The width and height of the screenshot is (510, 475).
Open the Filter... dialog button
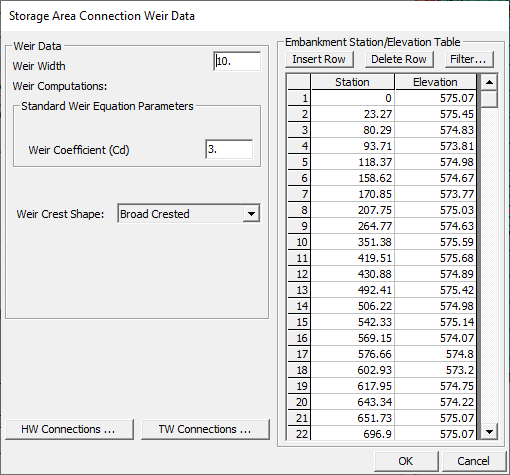click(x=469, y=59)
